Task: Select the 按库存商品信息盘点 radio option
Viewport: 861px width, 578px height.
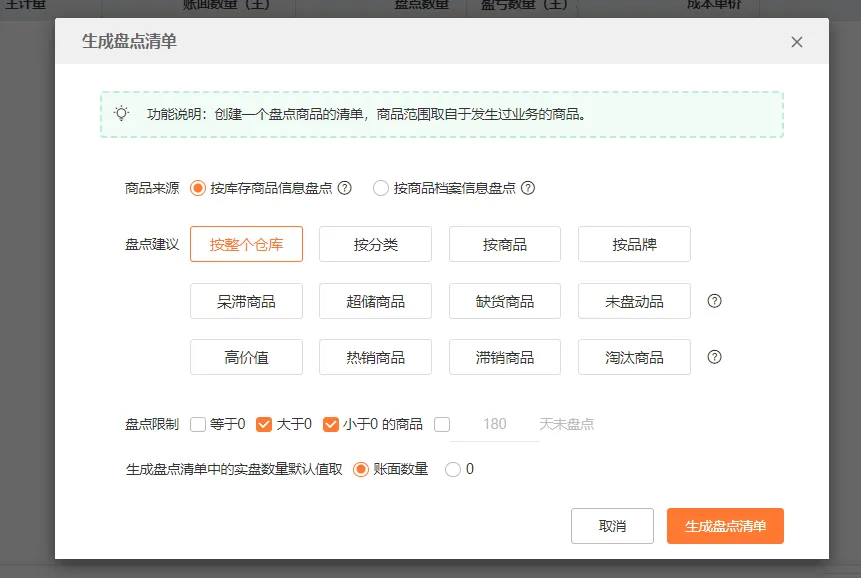Action: (x=198, y=188)
